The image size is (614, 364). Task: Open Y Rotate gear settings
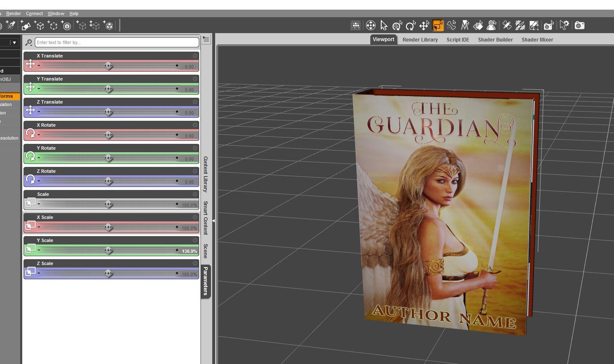click(195, 148)
